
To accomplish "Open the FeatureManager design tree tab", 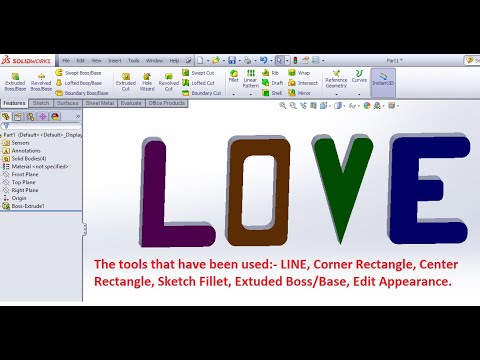I will [x=6, y=116].
